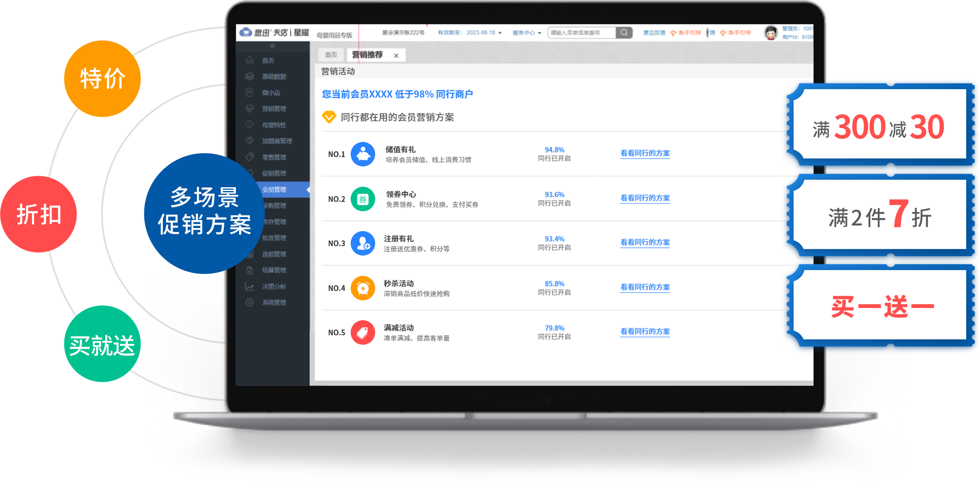Switch to the 首页 tab

pyautogui.click(x=330, y=55)
